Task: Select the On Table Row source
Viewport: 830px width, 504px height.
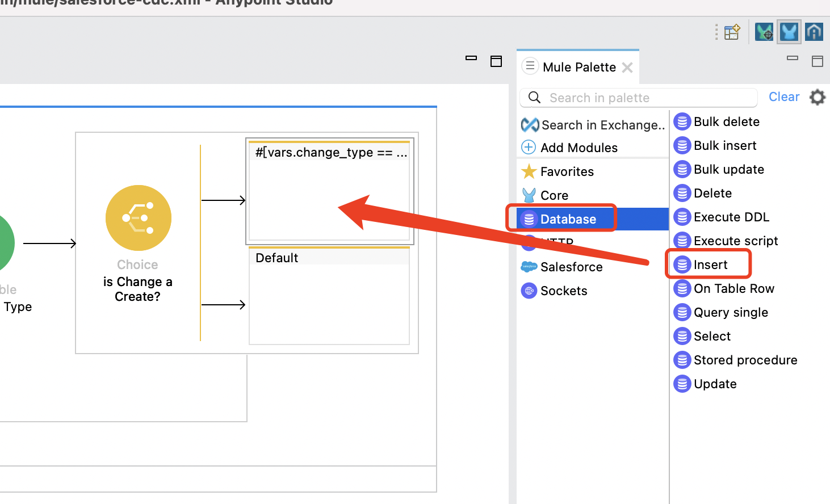Action: (724, 288)
